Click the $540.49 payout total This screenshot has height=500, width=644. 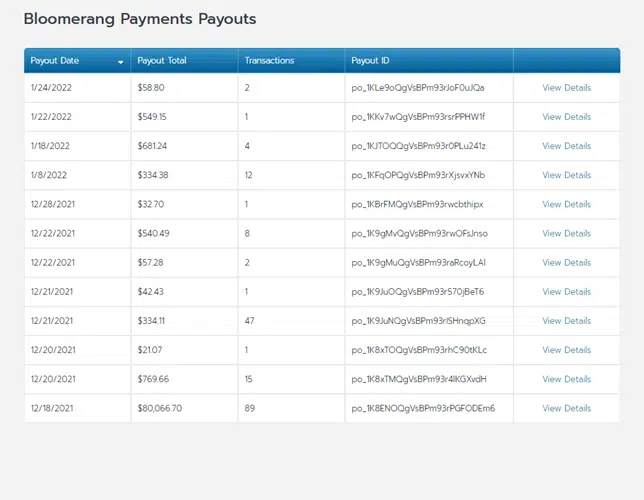(x=154, y=233)
